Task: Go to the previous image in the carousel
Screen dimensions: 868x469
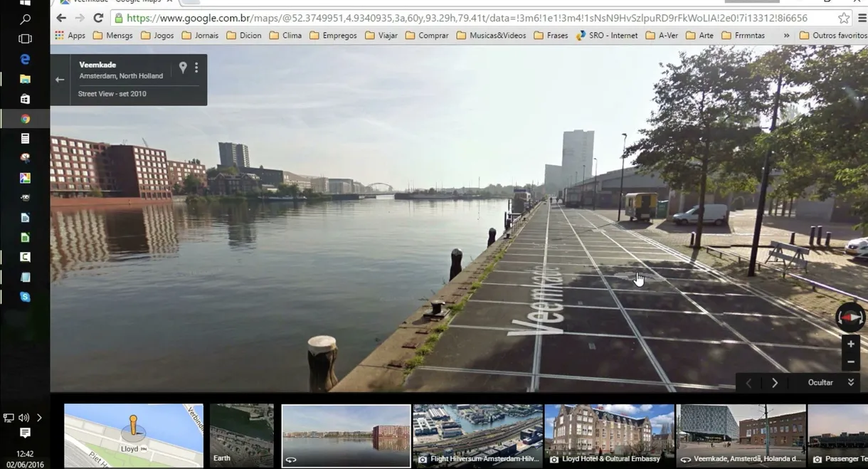Action: point(748,383)
